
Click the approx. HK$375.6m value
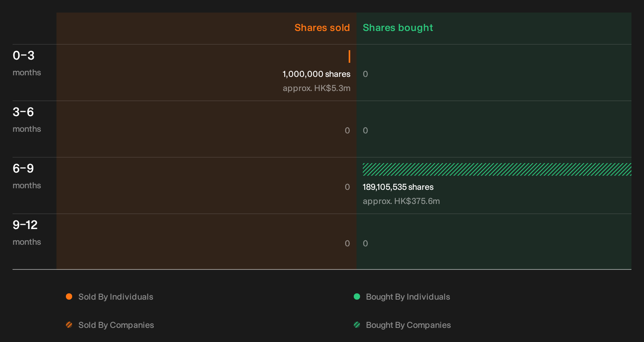tap(401, 201)
